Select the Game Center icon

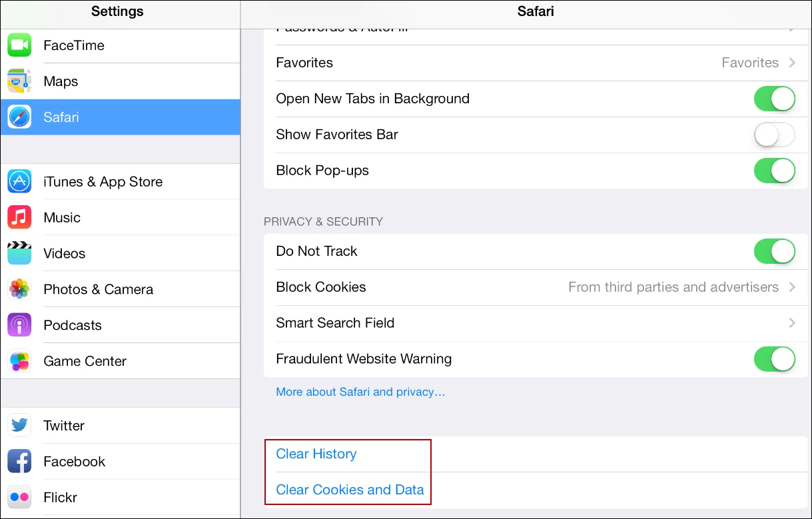[19, 360]
